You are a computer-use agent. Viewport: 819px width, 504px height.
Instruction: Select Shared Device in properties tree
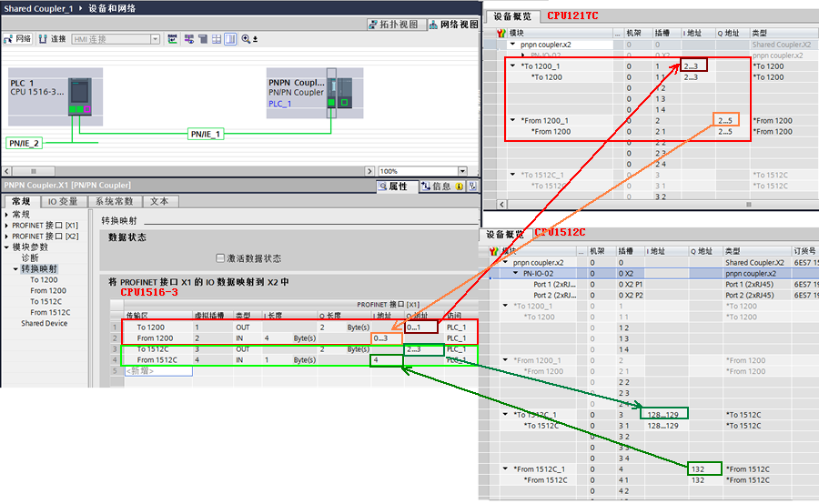click(x=44, y=324)
